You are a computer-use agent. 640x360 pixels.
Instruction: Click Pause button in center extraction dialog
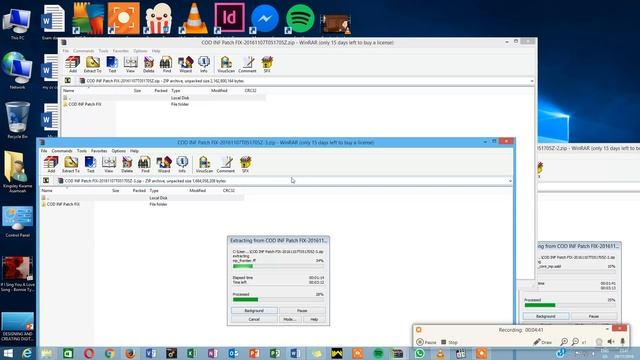pyautogui.click(x=302, y=311)
